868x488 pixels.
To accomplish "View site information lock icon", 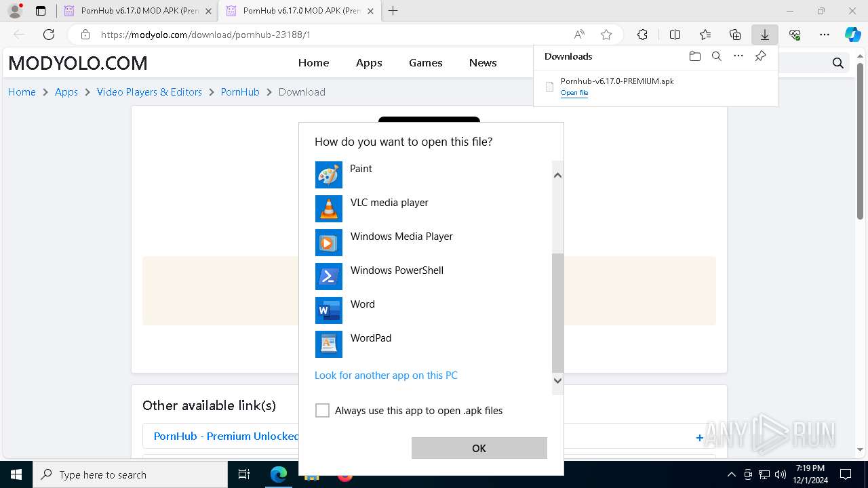I will pyautogui.click(x=85, y=35).
